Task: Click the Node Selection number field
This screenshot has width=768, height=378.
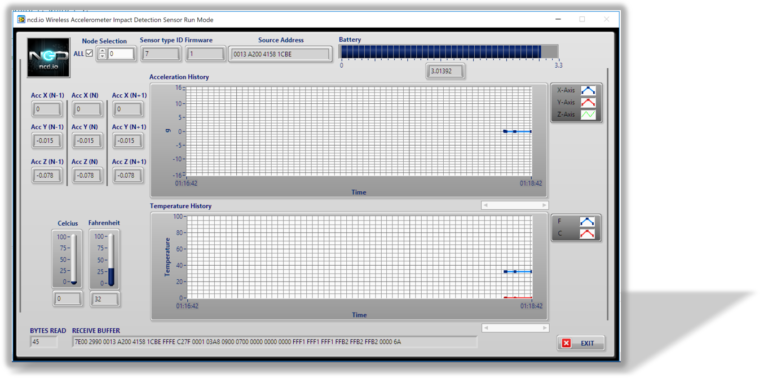Action: pos(121,54)
